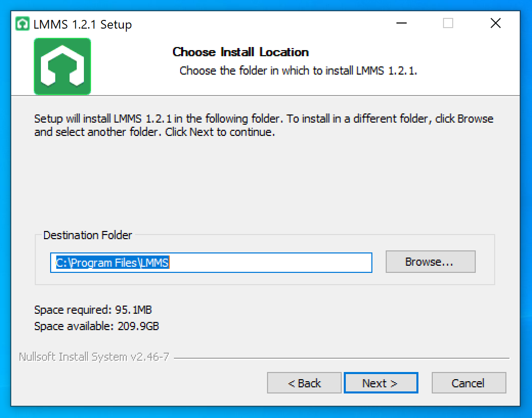The width and height of the screenshot is (532, 418).
Task: Click the Choose Install Location heading
Action: (x=240, y=52)
